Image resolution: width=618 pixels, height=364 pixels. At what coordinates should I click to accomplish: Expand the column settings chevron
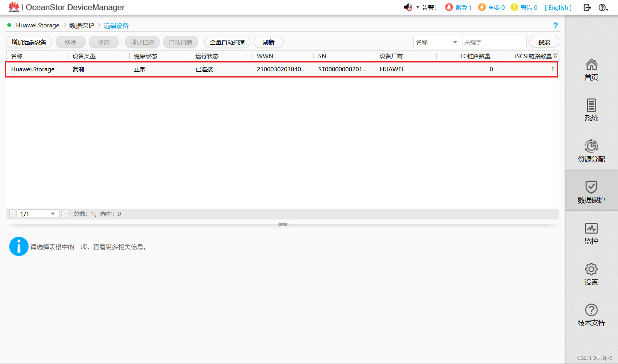point(555,56)
